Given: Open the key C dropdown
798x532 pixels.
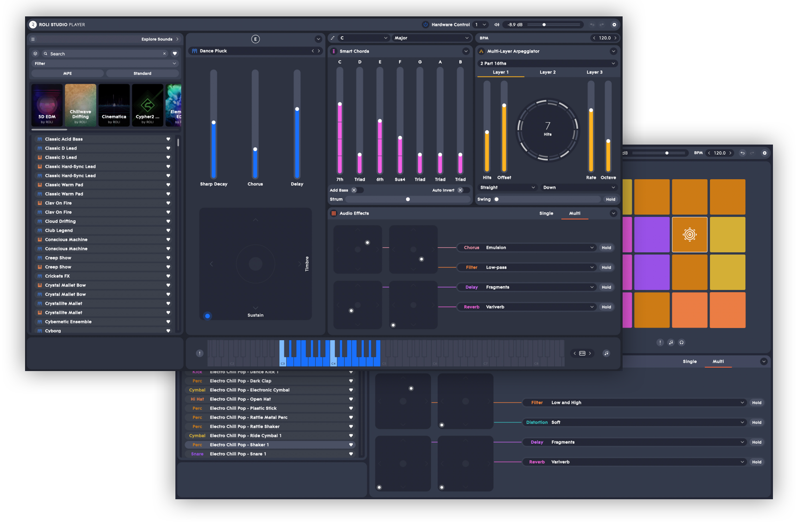Looking at the screenshot, I should point(364,38).
